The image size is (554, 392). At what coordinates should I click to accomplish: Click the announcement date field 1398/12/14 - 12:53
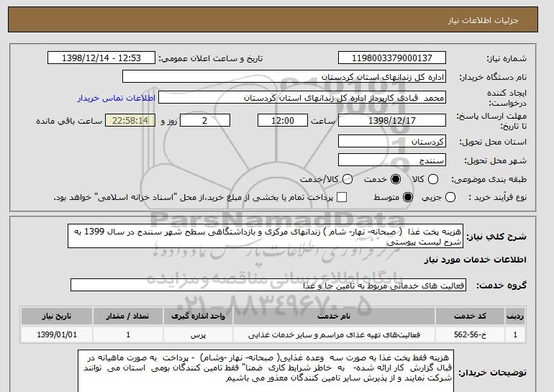(101, 58)
